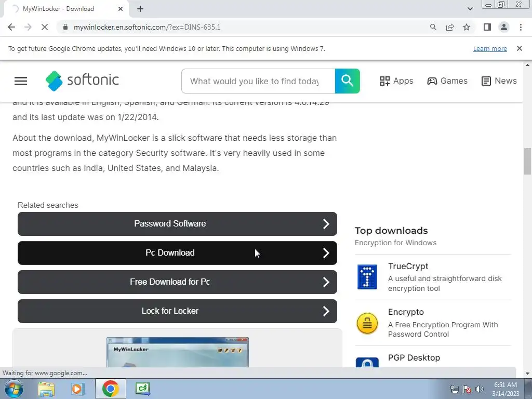Bookmark this page with the star icon
Screen dimensions: 532x399
click(x=467, y=27)
